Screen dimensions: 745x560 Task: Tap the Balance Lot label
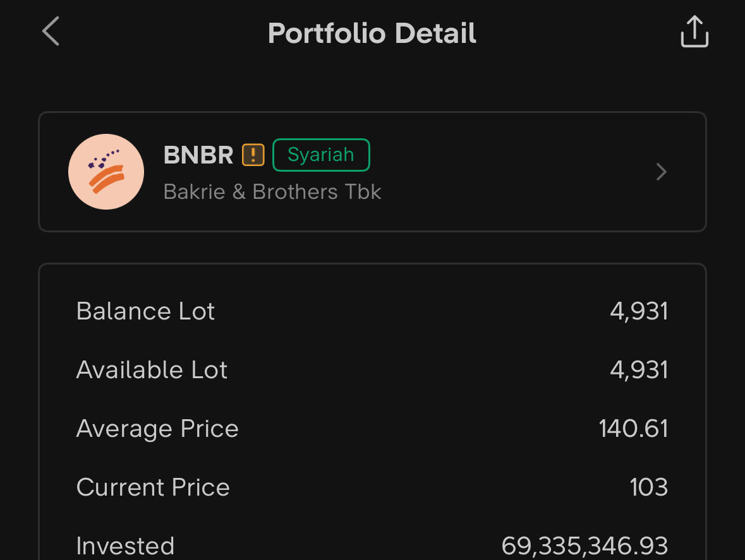(x=145, y=311)
